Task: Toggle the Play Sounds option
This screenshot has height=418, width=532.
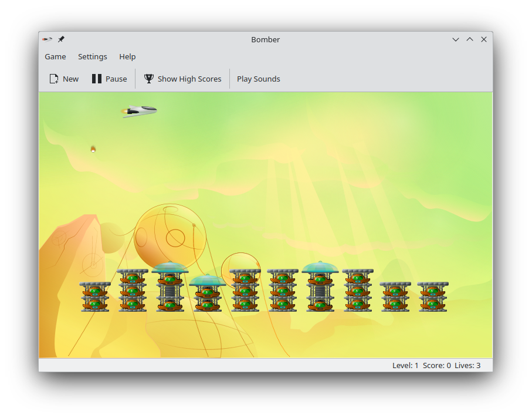Action: click(x=258, y=79)
